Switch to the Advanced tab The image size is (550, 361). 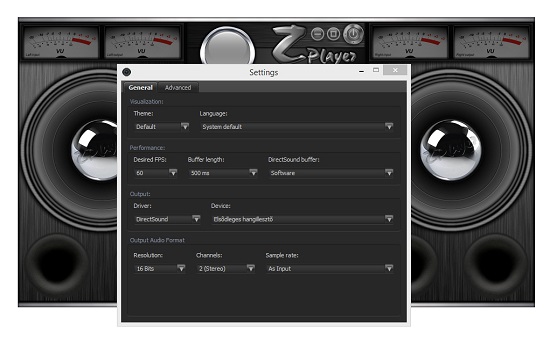click(178, 87)
